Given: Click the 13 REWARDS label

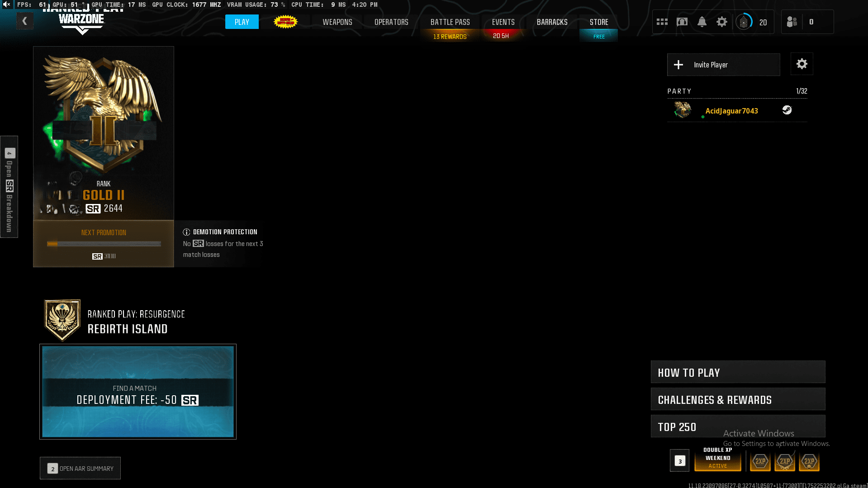Looking at the screenshot, I should tap(450, 37).
